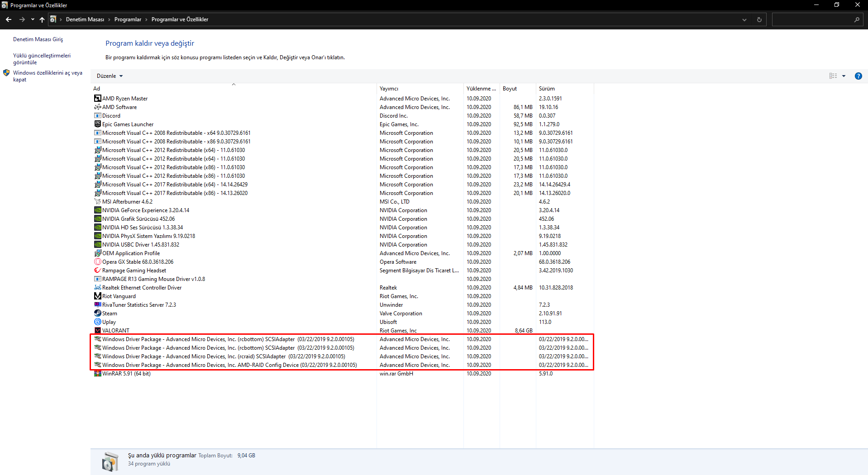Open Denetim Masası Giriş link
Screen dimensions: 868x475
(38, 39)
